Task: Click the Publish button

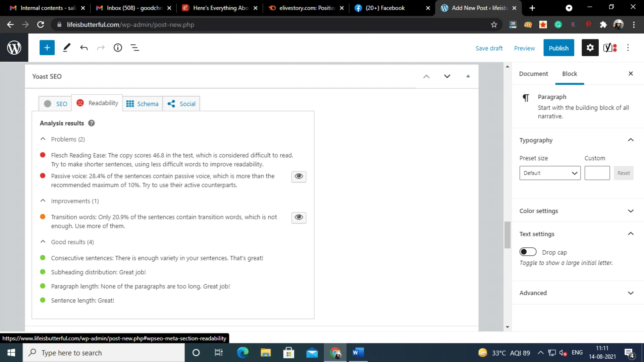Action: pos(558,48)
